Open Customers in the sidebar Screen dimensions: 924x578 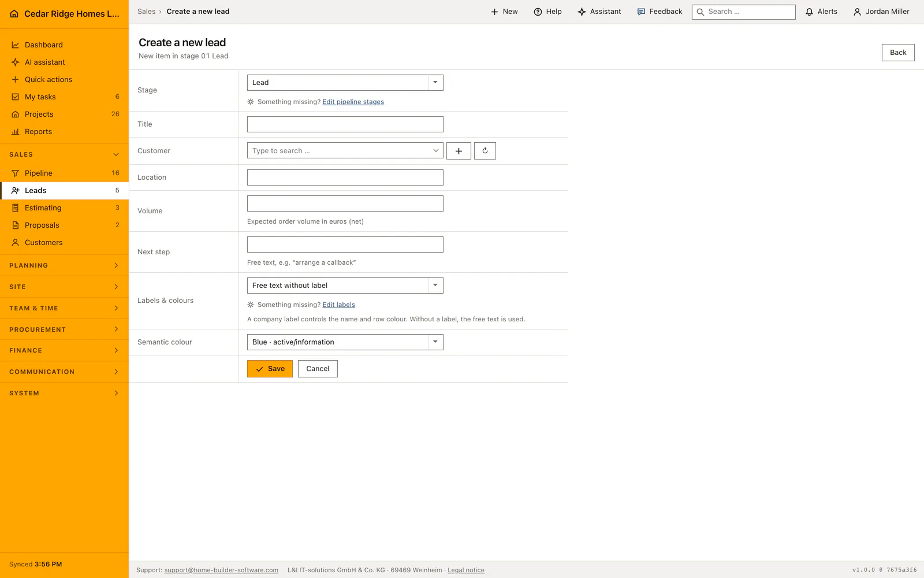[x=64, y=242]
